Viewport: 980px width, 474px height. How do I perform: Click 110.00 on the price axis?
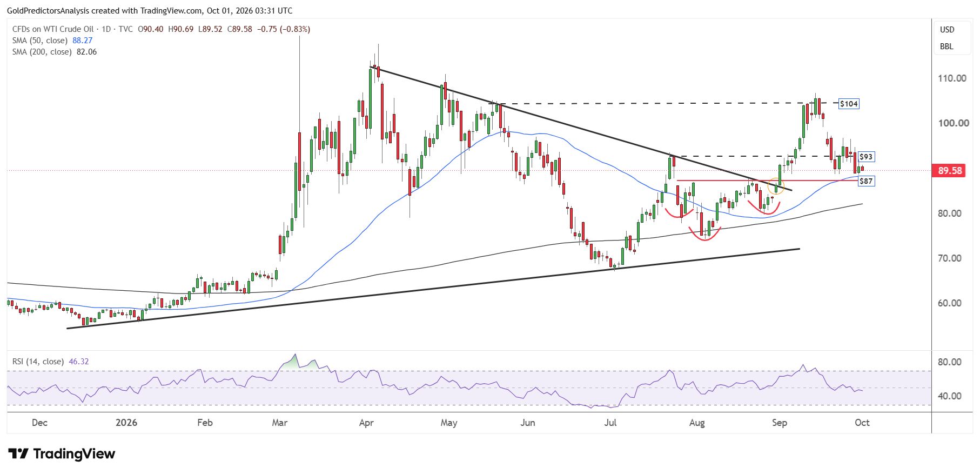click(952, 78)
